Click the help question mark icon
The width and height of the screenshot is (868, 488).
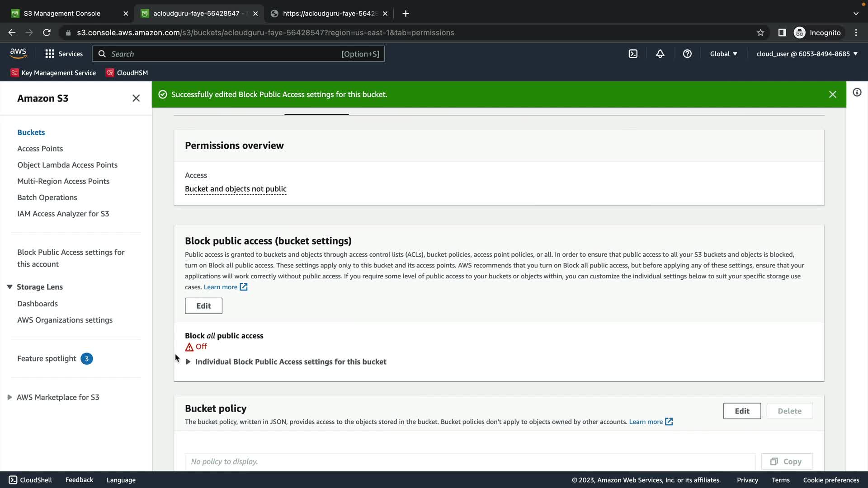pyautogui.click(x=687, y=54)
